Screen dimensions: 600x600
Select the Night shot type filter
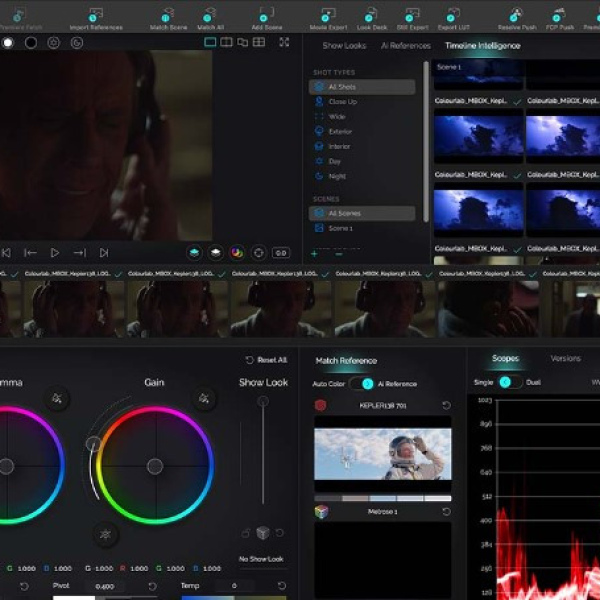[338, 176]
